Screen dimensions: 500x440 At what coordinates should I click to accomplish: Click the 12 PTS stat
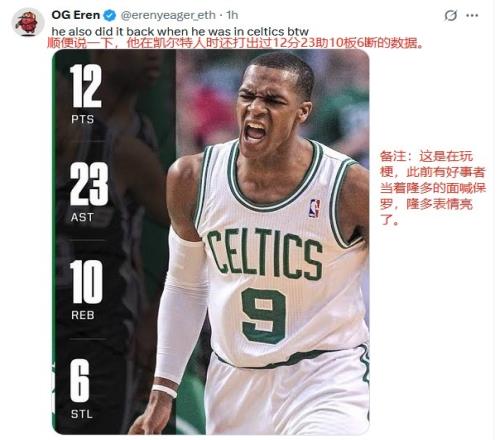(x=86, y=94)
